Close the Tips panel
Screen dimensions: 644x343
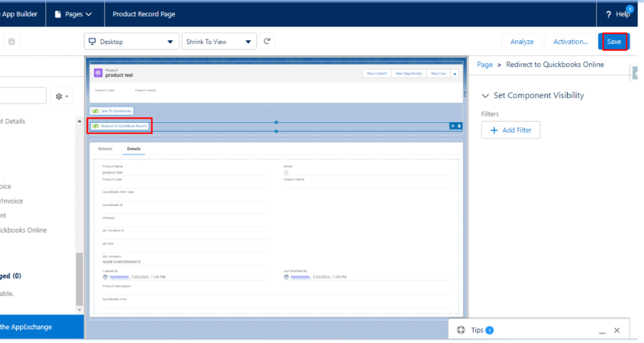[617, 330]
